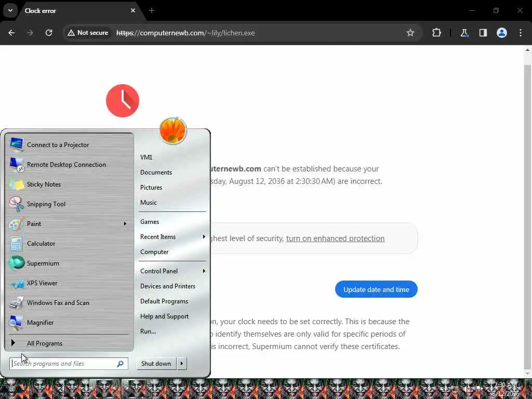
Task: Open Music from Start menu
Action: pos(148,203)
